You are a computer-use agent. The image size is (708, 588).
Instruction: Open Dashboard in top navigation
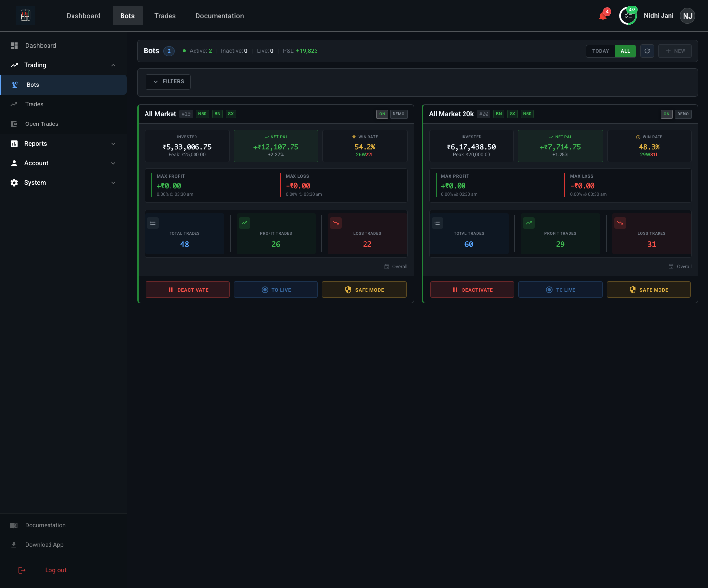84,16
